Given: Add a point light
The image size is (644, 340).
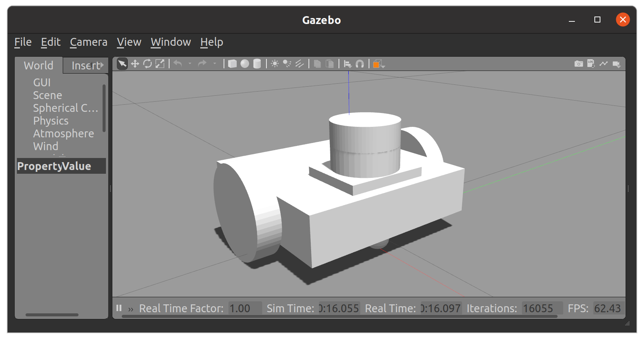Looking at the screenshot, I should [x=275, y=64].
